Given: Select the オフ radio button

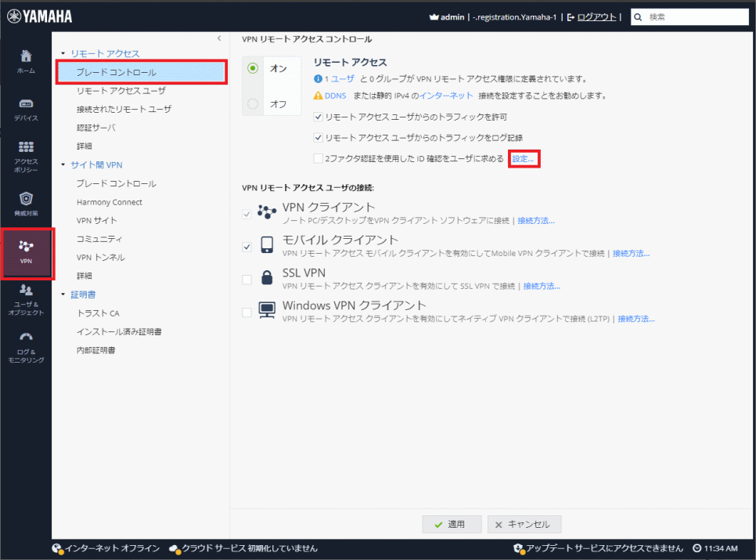Looking at the screenshot, I should [253, 103].
